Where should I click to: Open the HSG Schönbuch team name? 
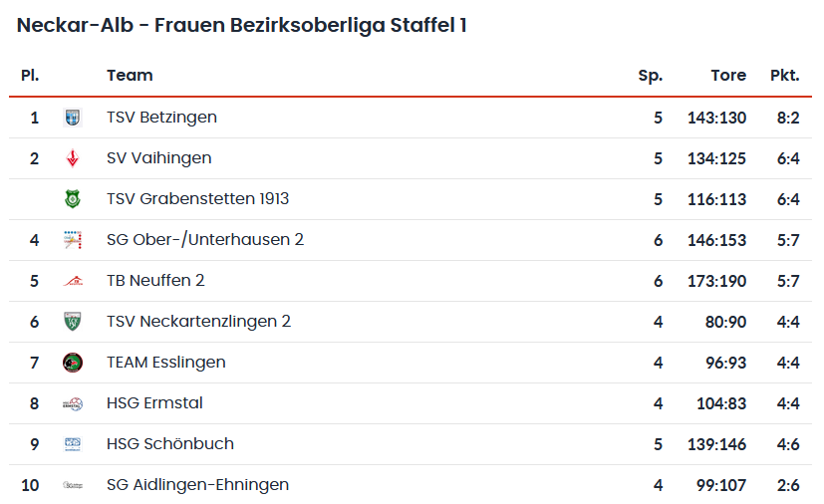[169, 444]
